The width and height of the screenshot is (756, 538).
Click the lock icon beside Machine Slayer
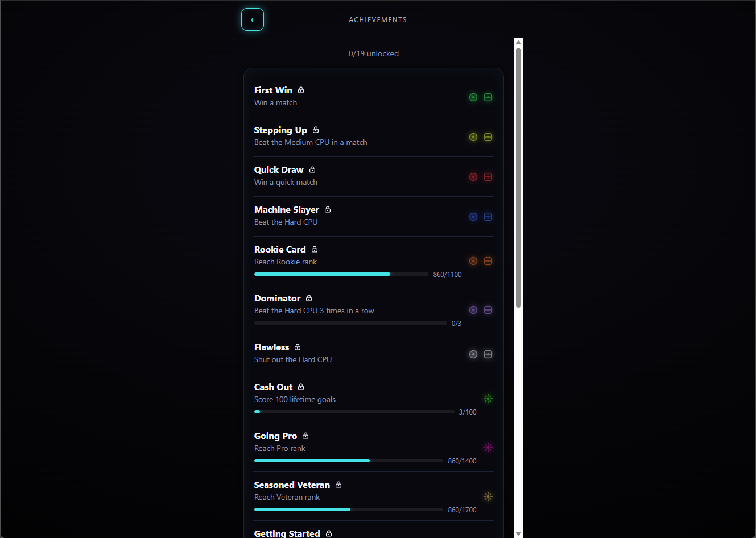tap(328, 209)
